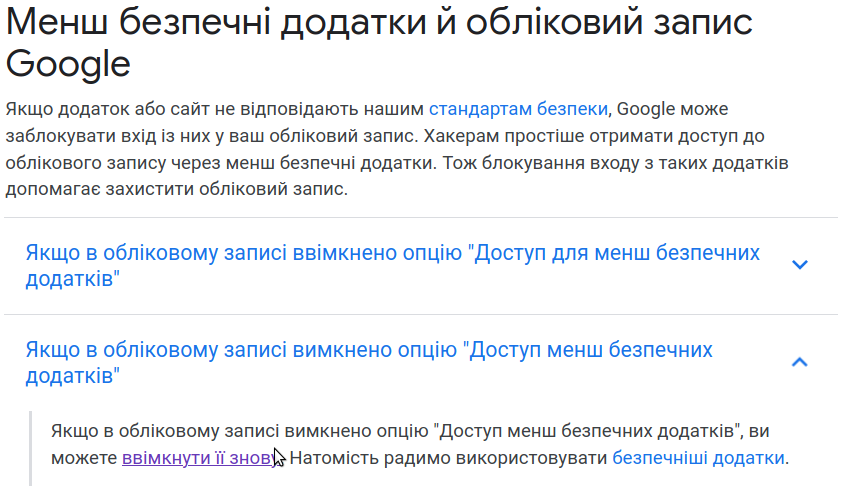
Task: Collapse the second section with up chevron
Action: (x=800, y=362)
